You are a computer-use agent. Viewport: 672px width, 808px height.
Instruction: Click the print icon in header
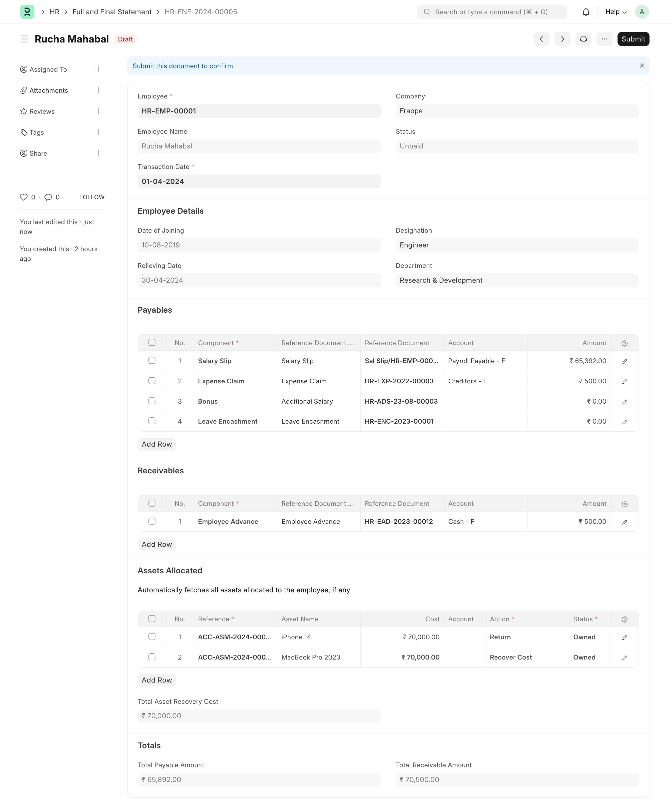tap(583, 39)
